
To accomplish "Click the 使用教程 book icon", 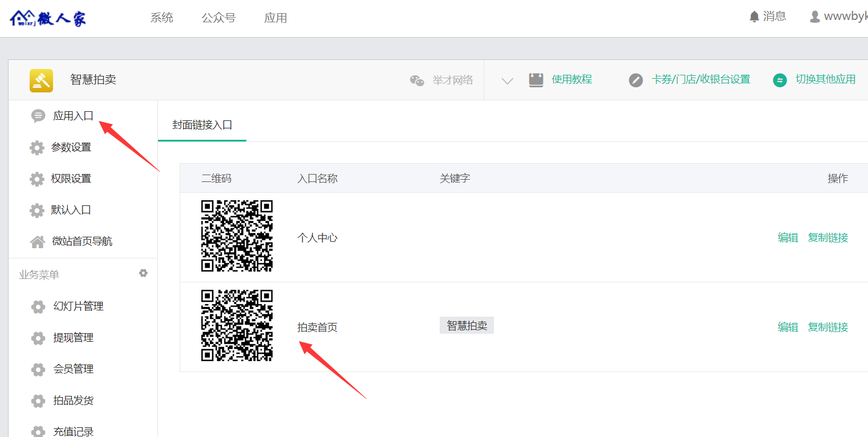I will [536, 80].
